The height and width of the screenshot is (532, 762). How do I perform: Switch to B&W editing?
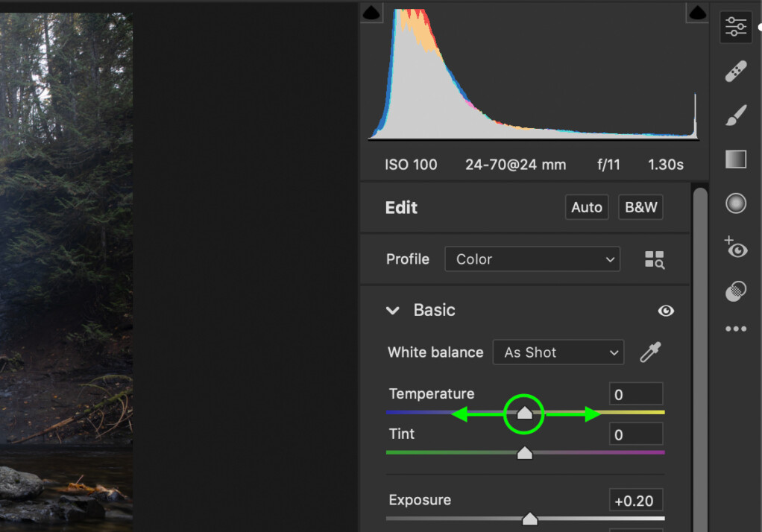(x=640, y=207)
